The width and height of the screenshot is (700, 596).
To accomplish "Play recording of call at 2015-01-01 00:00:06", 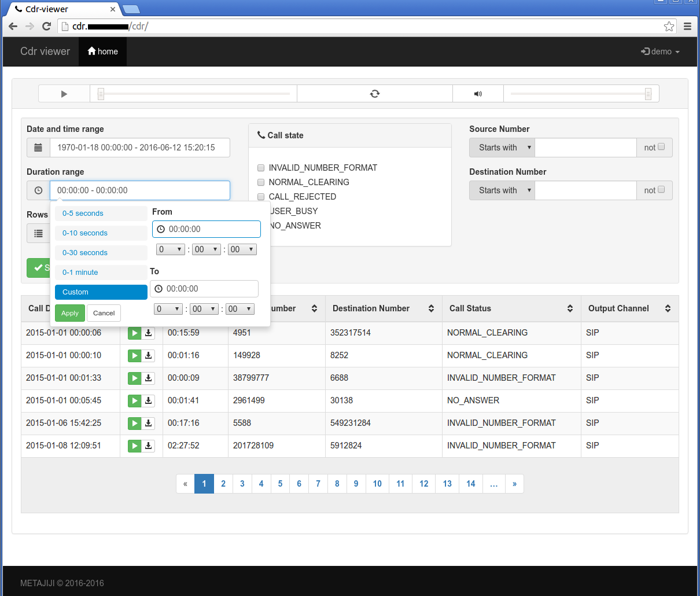I will (x=134, y=333).
